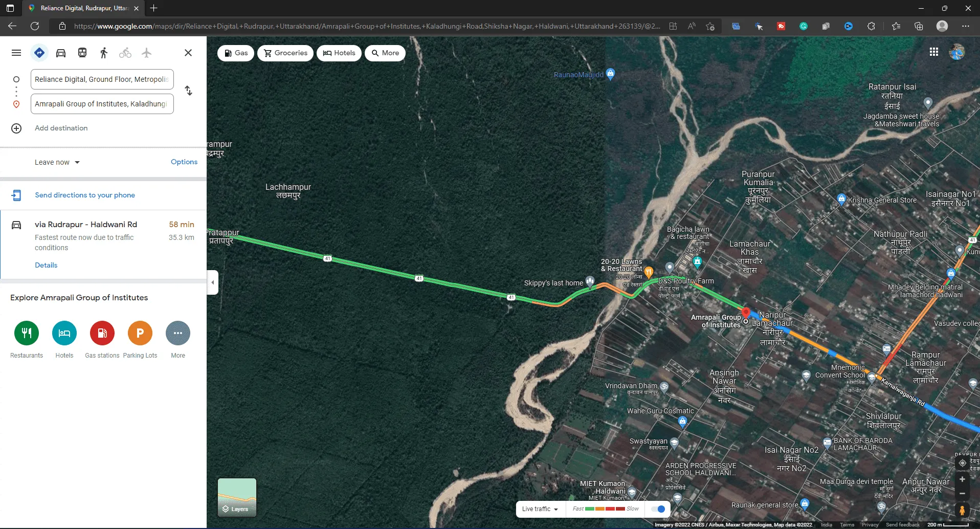Click the Vrindavan Dham marker

[x=664, y=387]
